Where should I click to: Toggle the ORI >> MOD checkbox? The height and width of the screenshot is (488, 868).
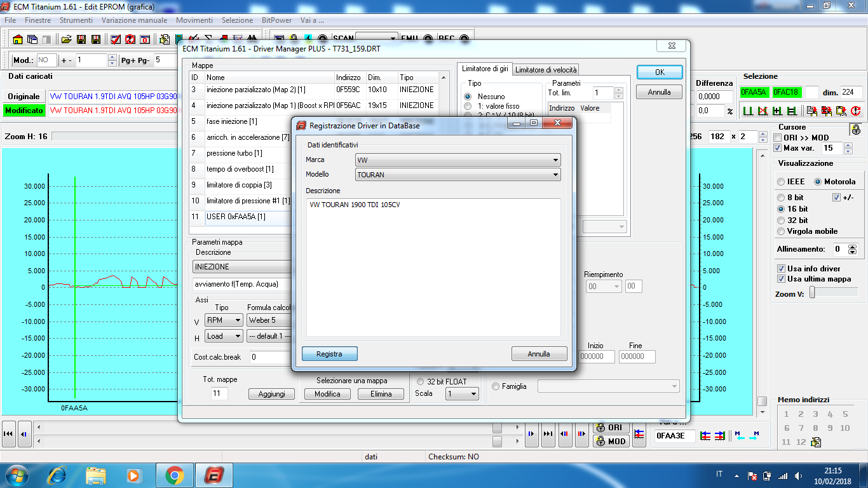778,137
